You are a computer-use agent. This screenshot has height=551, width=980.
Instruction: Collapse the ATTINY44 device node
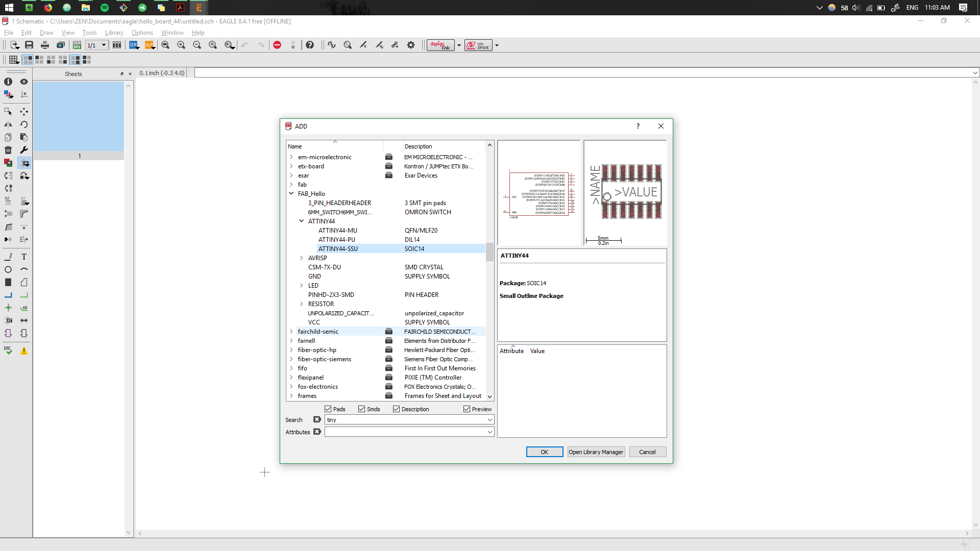[302, 221]
